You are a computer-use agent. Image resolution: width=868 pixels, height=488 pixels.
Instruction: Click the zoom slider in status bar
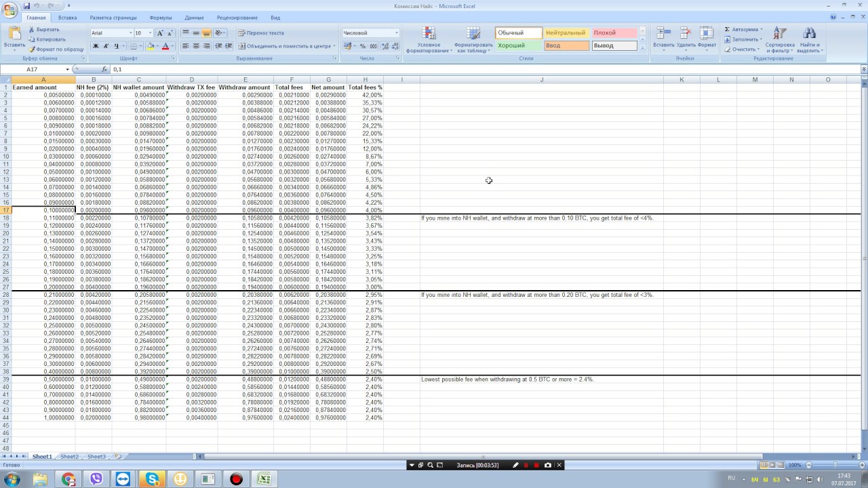tap(834, 465)
